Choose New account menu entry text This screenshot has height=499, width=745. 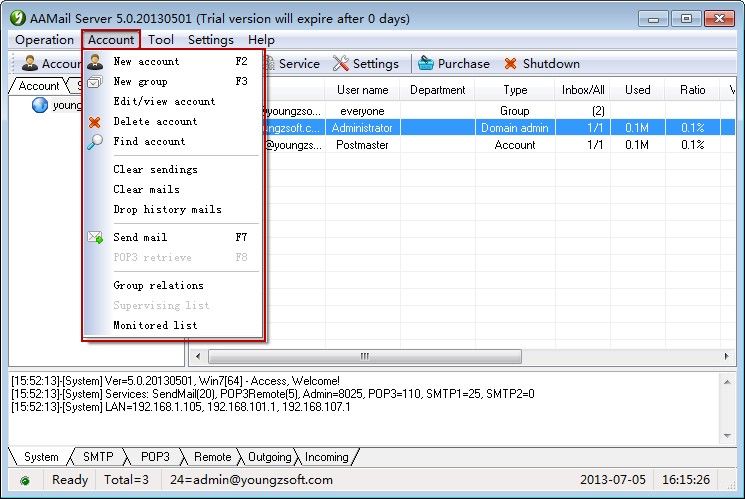(146, 62)
